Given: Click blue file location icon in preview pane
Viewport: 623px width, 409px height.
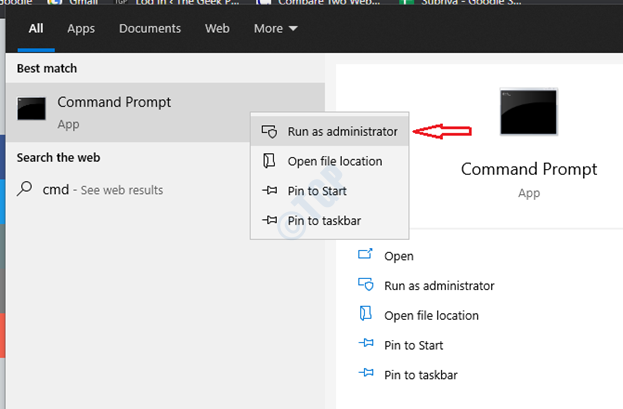Looking at the screenshot, I should click(365, 313).
